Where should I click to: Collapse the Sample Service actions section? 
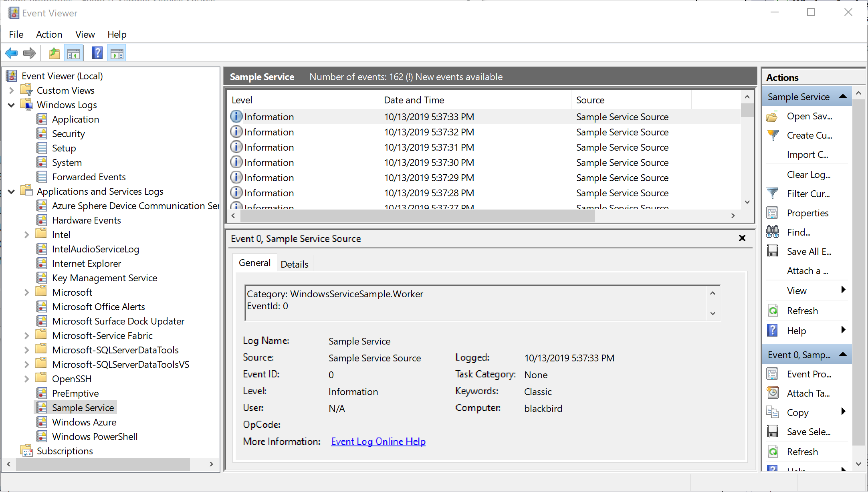843,96
